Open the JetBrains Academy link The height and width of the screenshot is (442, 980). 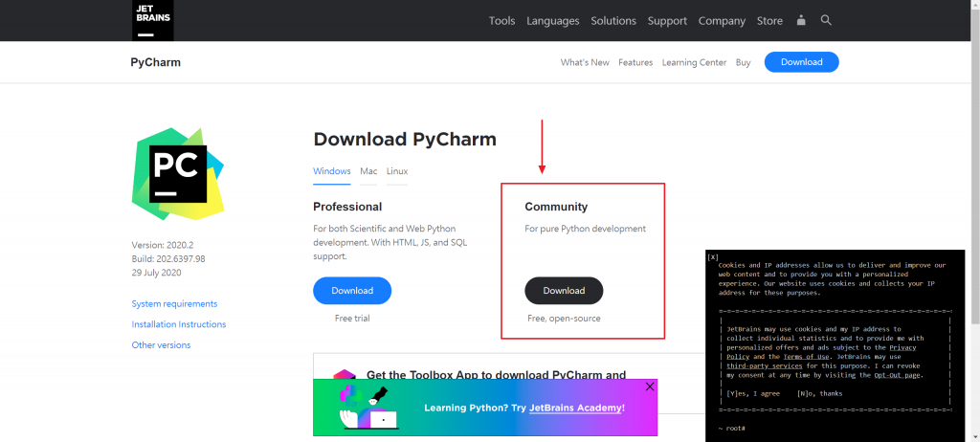pyautogui.click(x=576, y=408)
